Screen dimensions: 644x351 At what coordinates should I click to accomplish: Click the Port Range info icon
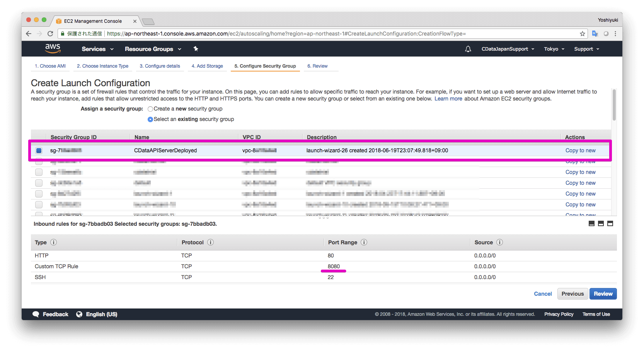[x=364, y=242]
